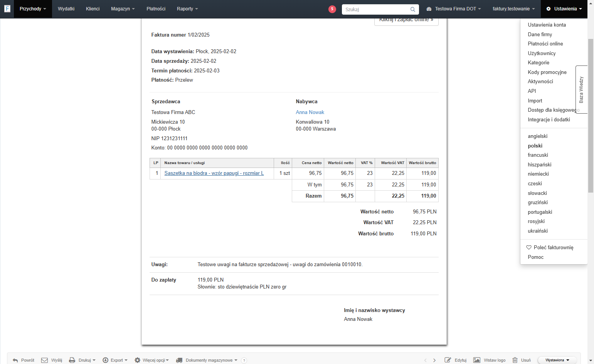Open the notifications badge showing 5
The height and width of the screenshot is (364, 594).
pos(332,9)
